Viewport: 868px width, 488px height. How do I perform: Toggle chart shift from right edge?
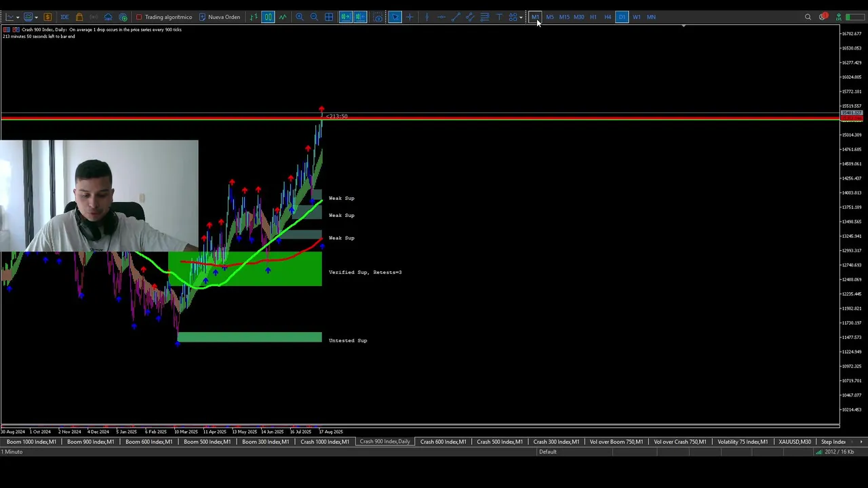[x=360, y=17]
